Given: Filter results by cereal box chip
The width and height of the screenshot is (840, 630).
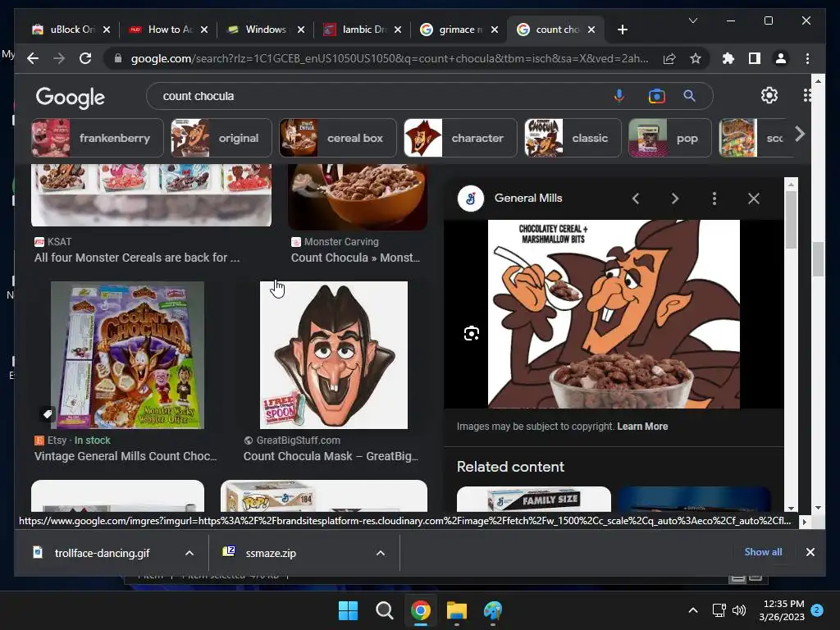Looking at the screenshot, I should coord(337,138).
